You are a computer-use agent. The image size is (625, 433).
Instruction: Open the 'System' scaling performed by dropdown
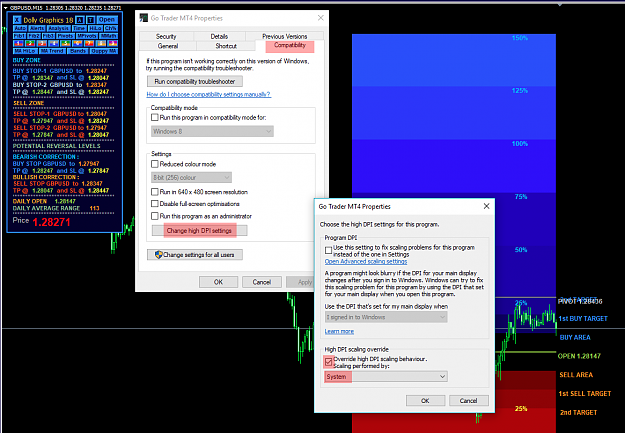386,376
